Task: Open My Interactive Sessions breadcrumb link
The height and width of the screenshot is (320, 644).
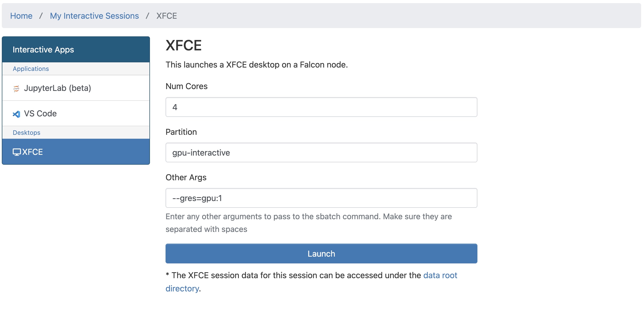Action: (94, 16)
